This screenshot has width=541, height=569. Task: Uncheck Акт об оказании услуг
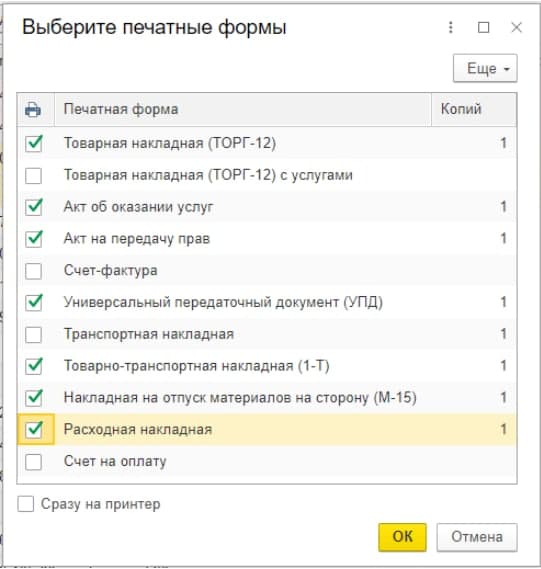[33, 207]
